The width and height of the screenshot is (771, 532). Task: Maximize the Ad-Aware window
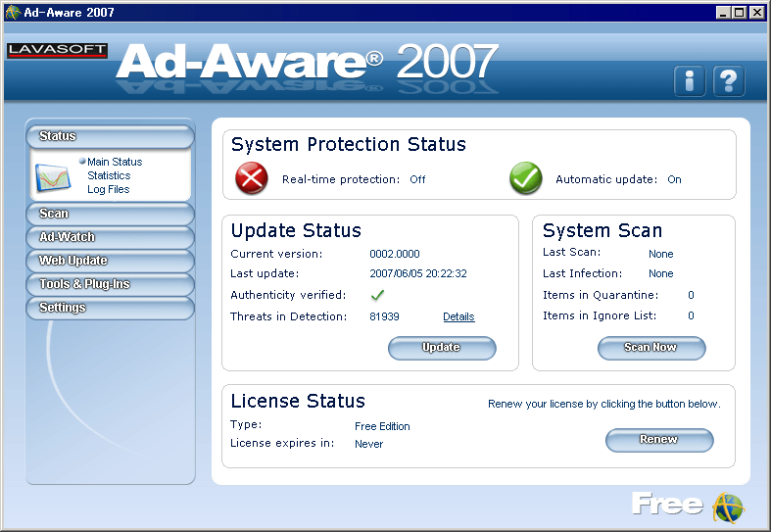pos(739,13)
